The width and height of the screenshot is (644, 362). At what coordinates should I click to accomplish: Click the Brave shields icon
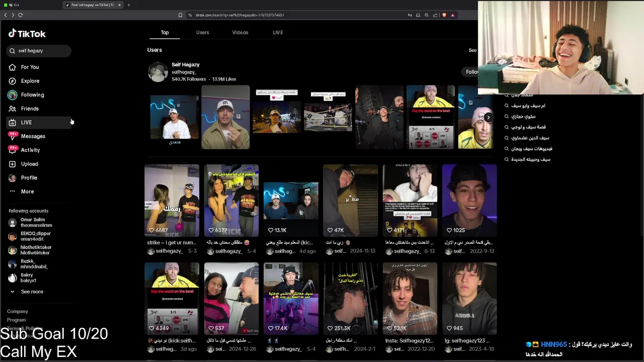pos(444,15)
